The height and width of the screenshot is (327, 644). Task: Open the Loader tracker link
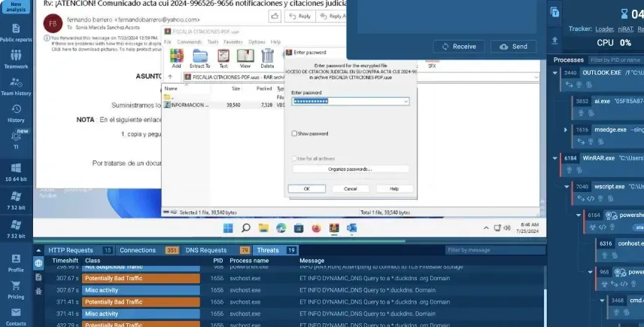click(x=605, y=29)
